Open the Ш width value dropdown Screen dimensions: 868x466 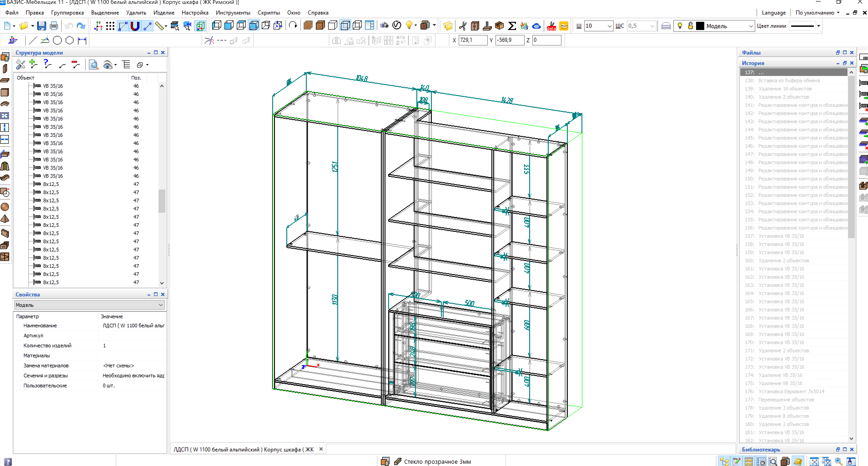(609, 26)
